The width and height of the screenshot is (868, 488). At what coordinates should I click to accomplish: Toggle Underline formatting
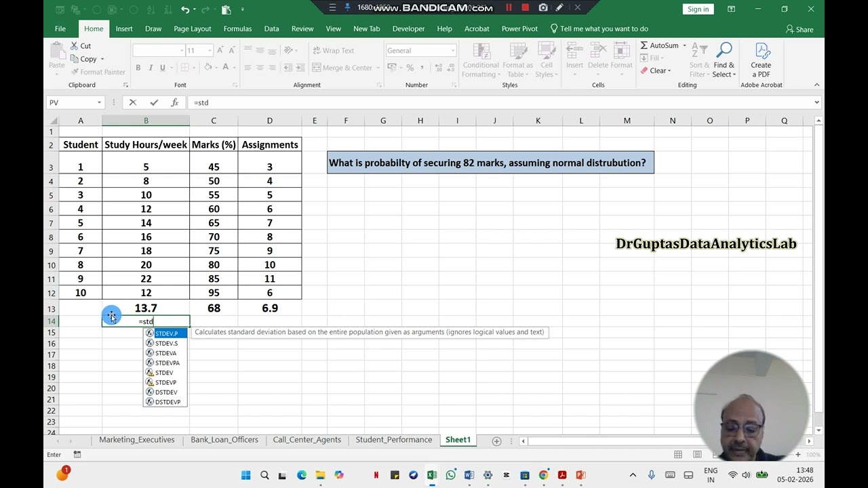coord(163,68)
